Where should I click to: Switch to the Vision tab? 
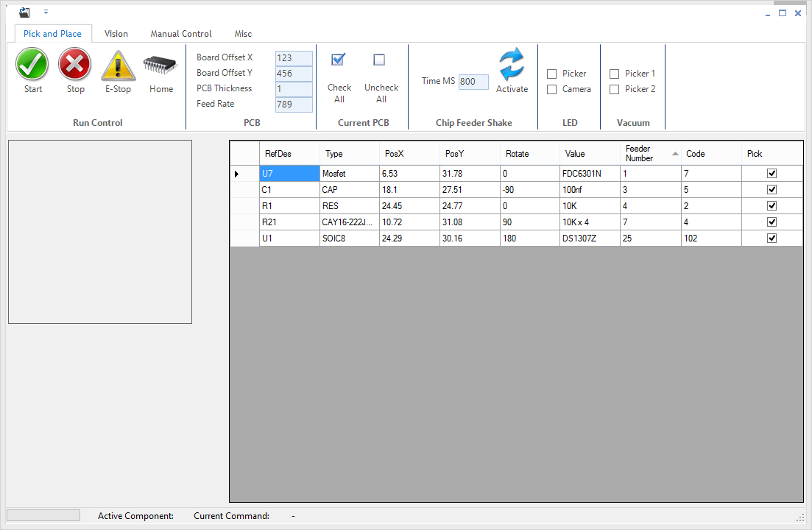coord(116,33)
